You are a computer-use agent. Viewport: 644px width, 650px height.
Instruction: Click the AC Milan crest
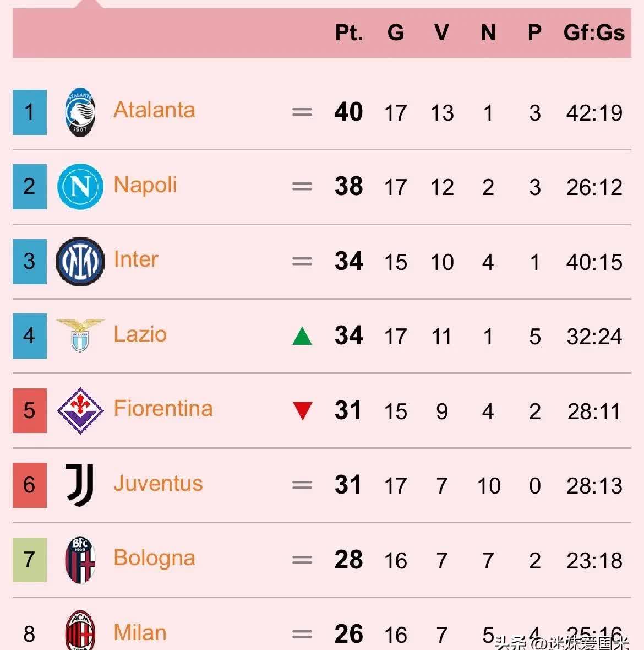[x=80, y=632]
